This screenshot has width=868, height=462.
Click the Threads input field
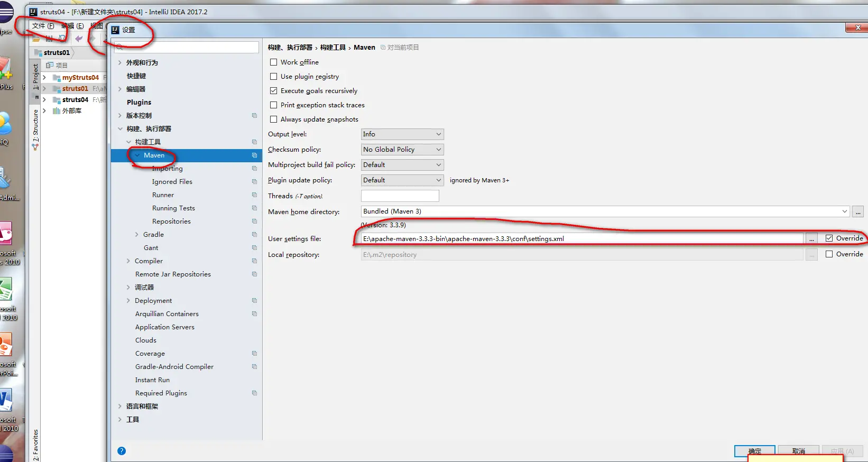click(400, 196)
